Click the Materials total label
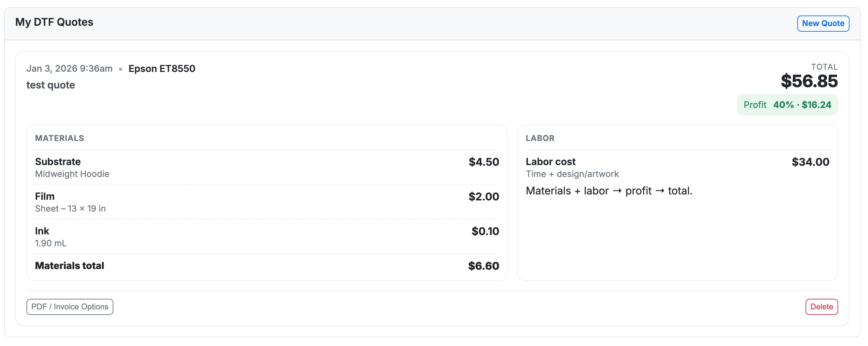This screenshot has height=346, width=868. (x=70, y=266)
